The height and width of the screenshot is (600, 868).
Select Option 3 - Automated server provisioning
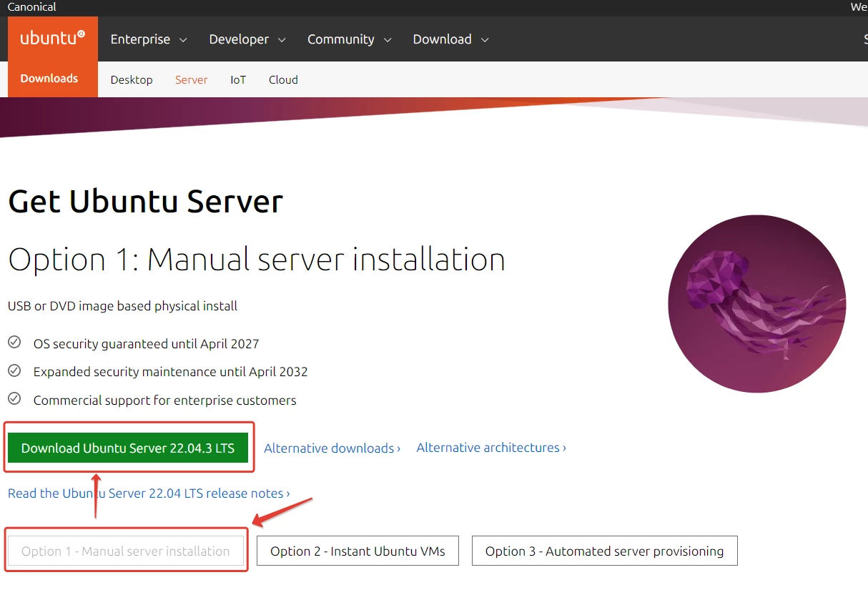604,551
